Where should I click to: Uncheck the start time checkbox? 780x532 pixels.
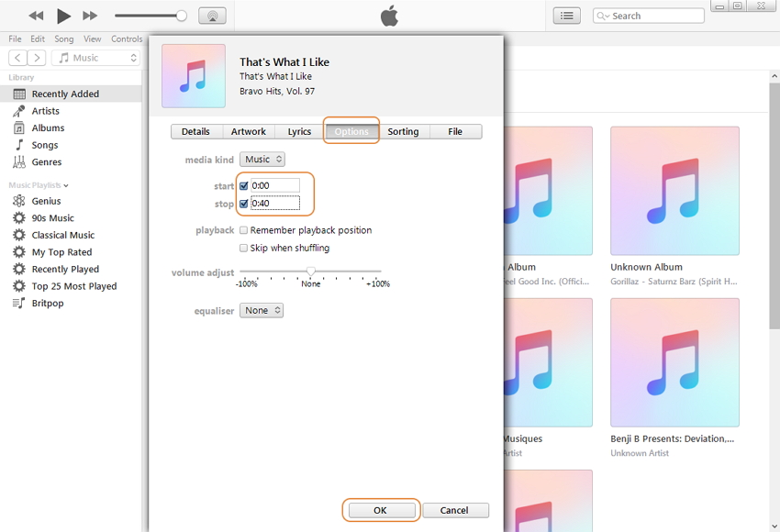(244, 186)
